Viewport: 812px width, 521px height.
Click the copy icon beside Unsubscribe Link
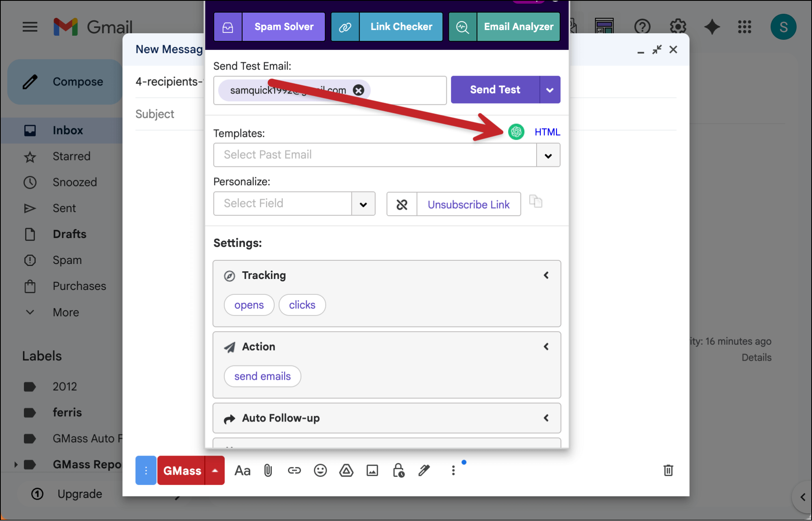(536, 201)
